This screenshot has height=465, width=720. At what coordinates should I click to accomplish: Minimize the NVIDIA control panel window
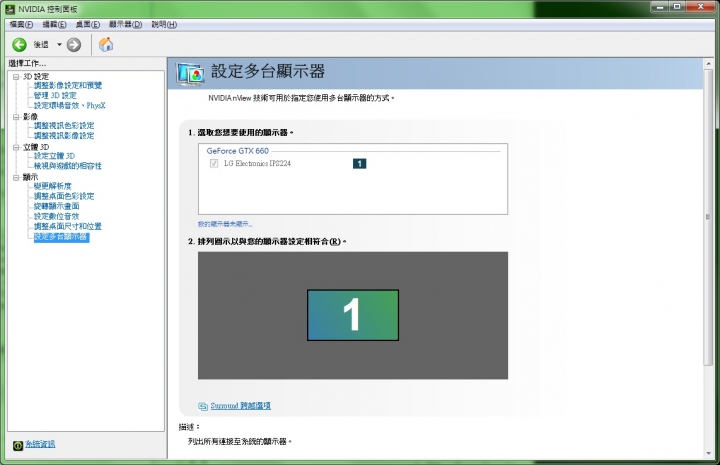[x=660, y=6]
